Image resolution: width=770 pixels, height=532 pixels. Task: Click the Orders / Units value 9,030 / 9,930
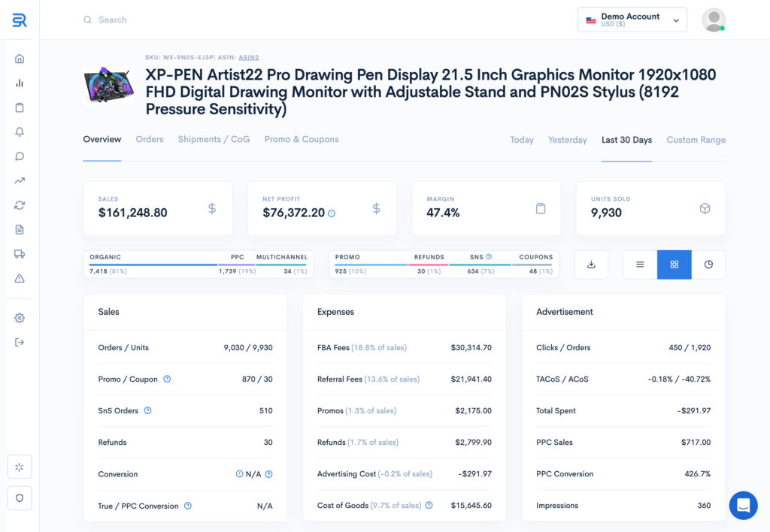click(248, 347)
